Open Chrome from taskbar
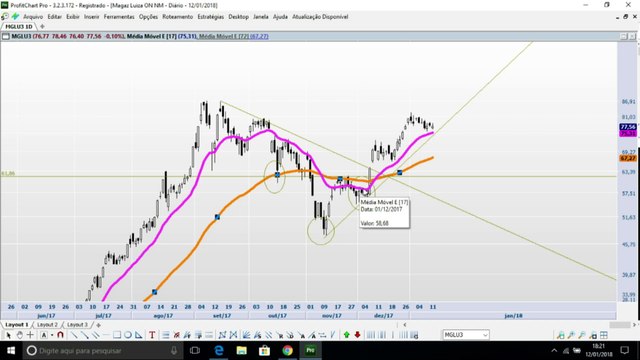 [x=287, y=351]
